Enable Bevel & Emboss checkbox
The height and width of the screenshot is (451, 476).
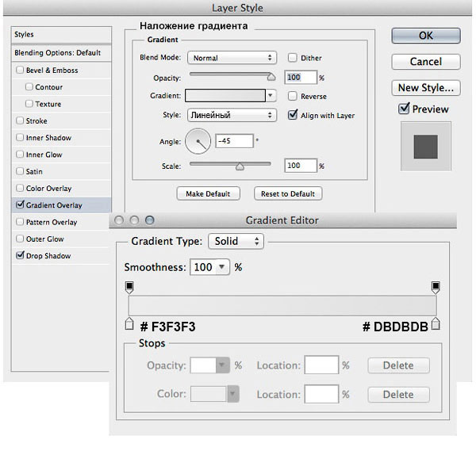click(x=20, y=70)
